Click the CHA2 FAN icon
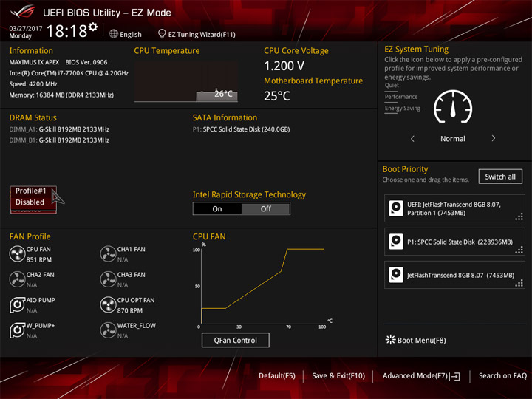Image resolution: width=532 pixels, height=399 pixels. 17,279
